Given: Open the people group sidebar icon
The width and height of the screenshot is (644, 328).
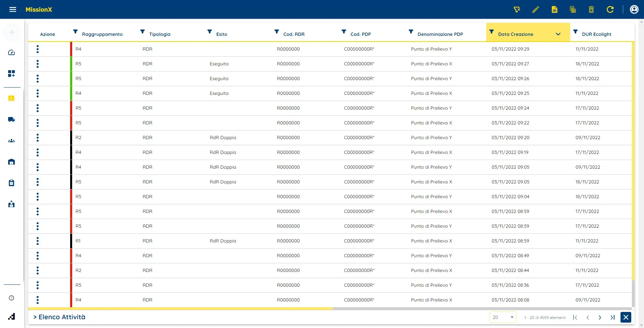Looking at the screenshot, I should click(x=11, y=141).
